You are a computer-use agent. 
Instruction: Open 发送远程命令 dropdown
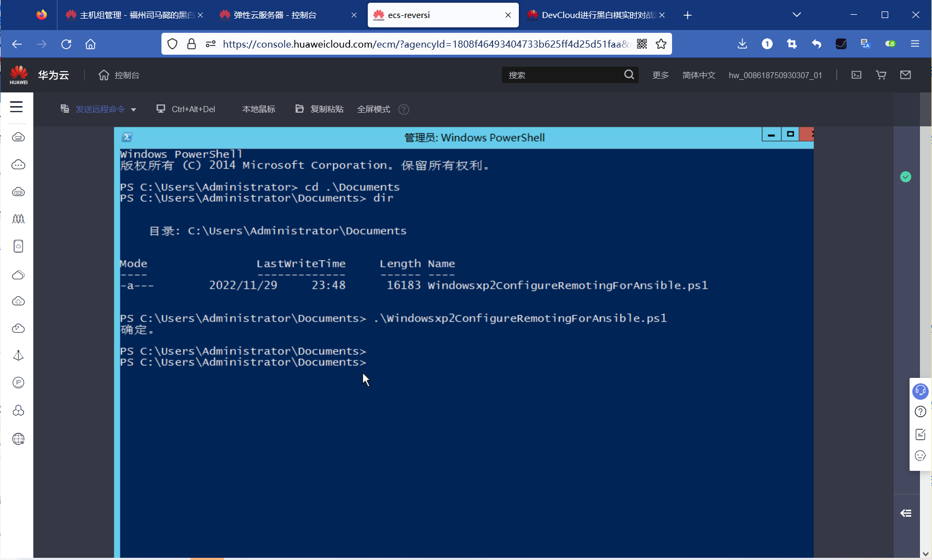coord(99,109)
